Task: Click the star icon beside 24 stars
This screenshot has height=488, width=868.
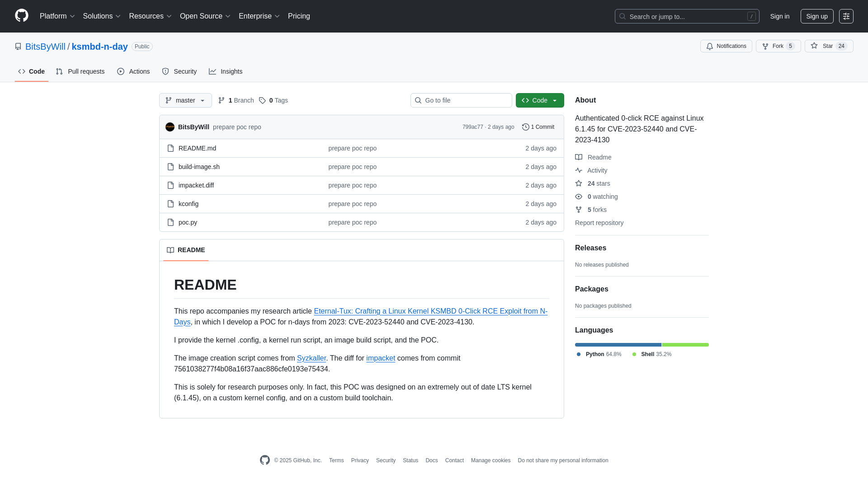Action: (x=579, y=183)
